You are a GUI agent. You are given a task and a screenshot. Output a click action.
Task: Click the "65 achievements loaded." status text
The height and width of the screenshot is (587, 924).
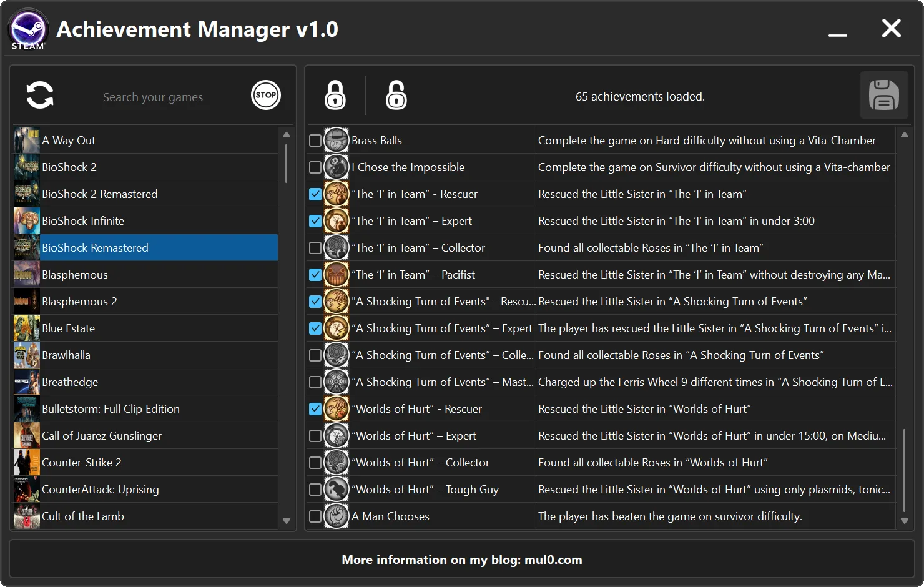[x=640, y=97]
